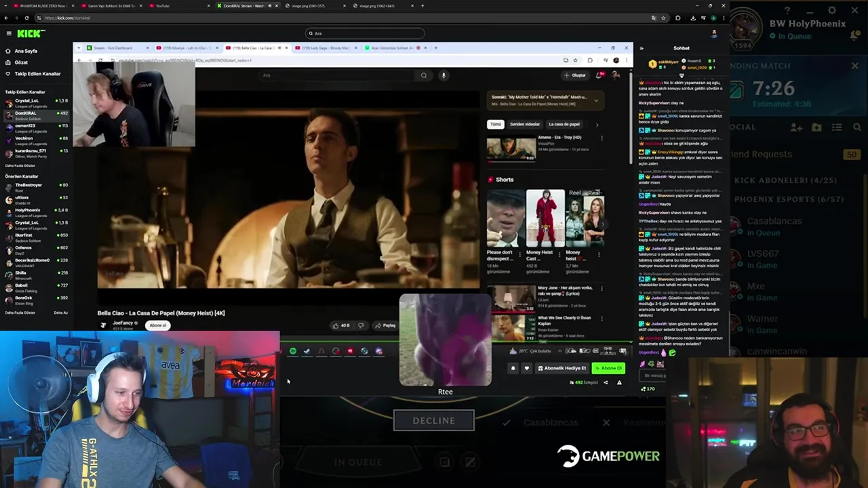868x488 pixels.
Task: Open the Kick hamburger menu
Action: pos(9,33)
